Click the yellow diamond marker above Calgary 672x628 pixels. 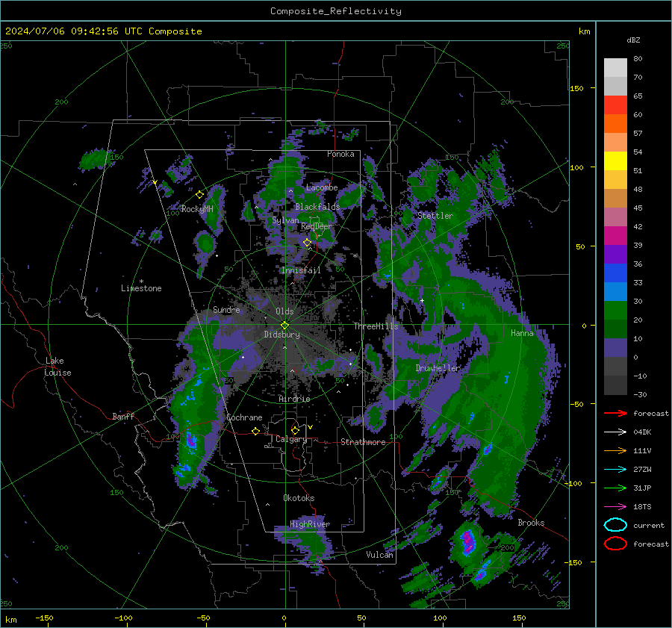[x=295, y=430]
